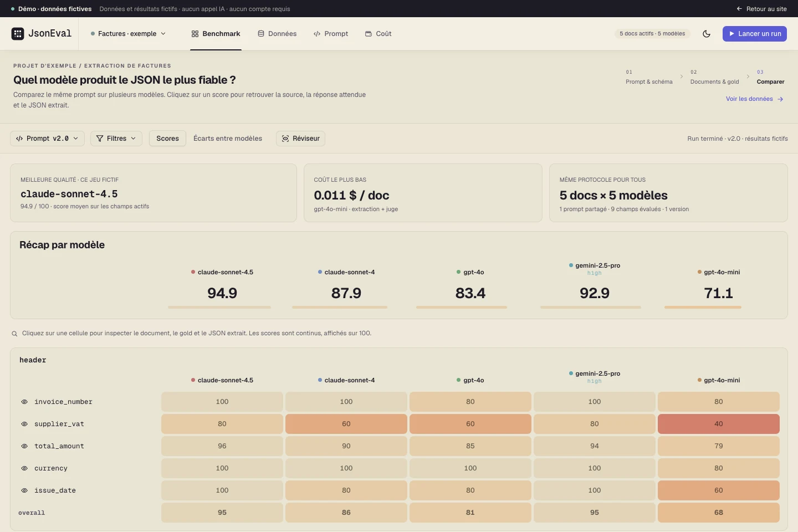This screenshot has width=798, height=532.
Task: Click the claude-sonnet-4.5 best quality card title
Action: pyautogui.click(x=69, y=194)
